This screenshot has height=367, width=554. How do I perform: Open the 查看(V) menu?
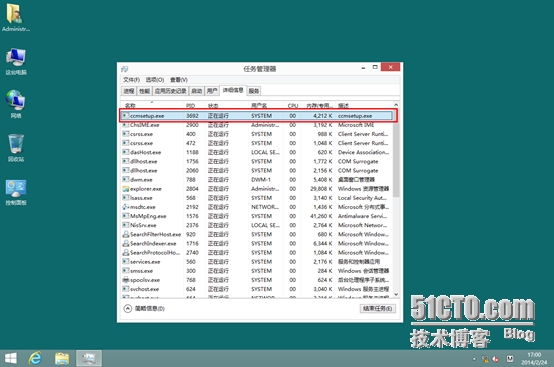[179, 80]
